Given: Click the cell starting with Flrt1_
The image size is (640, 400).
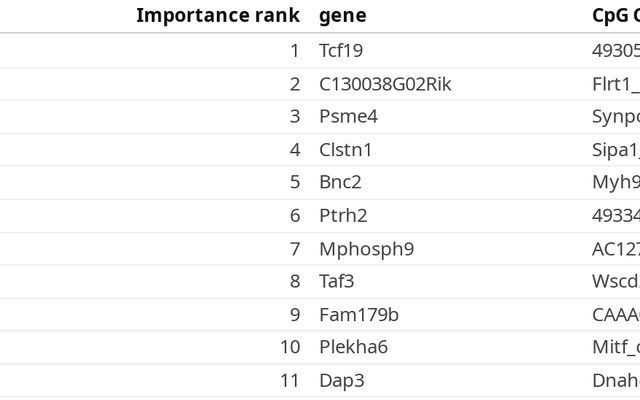Looking at the screenshot, I should (x=615, y=84).
